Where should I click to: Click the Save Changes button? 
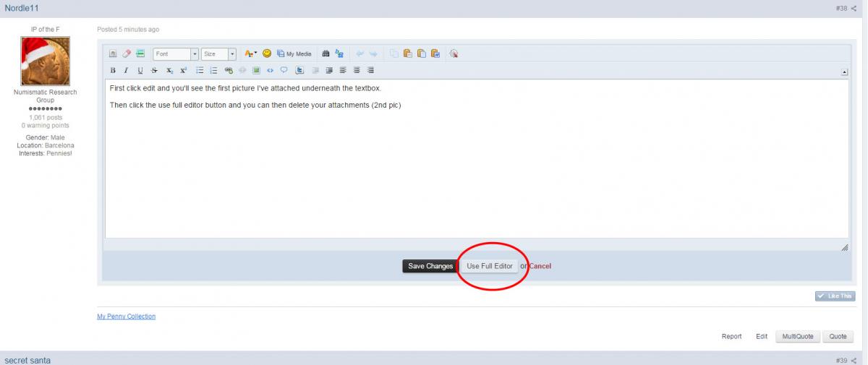point(430,266)
